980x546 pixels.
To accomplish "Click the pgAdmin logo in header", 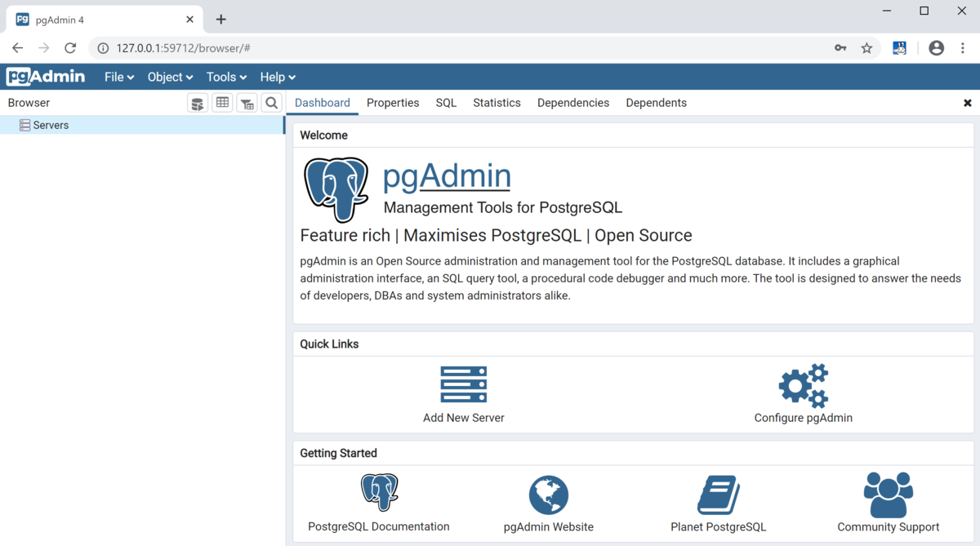I will pos(46,77).
